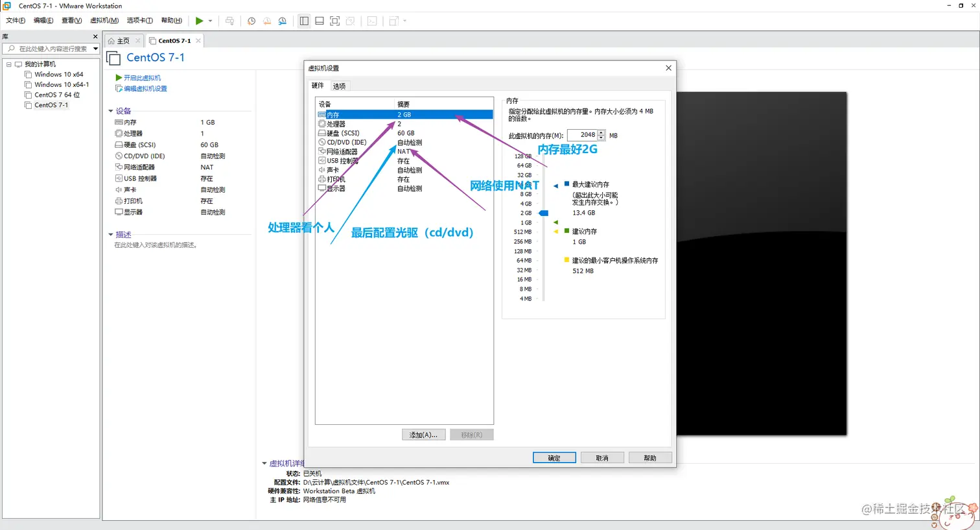Switch to the 选项 tab in settings dialog
The width and height of the screenshot is (980, 530).
point(339,86)
